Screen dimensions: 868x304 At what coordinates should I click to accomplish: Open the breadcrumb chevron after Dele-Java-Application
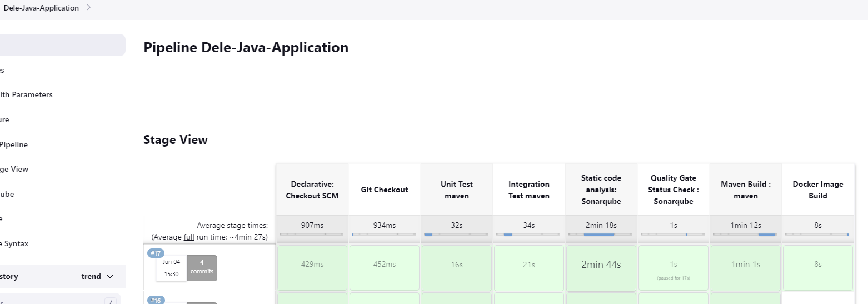89,8
